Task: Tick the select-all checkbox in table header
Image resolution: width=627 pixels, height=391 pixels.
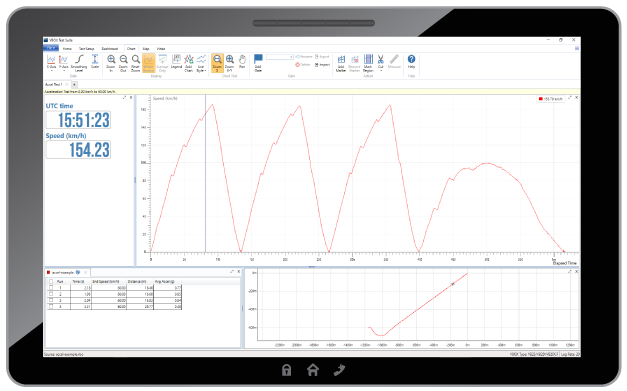Action: click(51, 281)
